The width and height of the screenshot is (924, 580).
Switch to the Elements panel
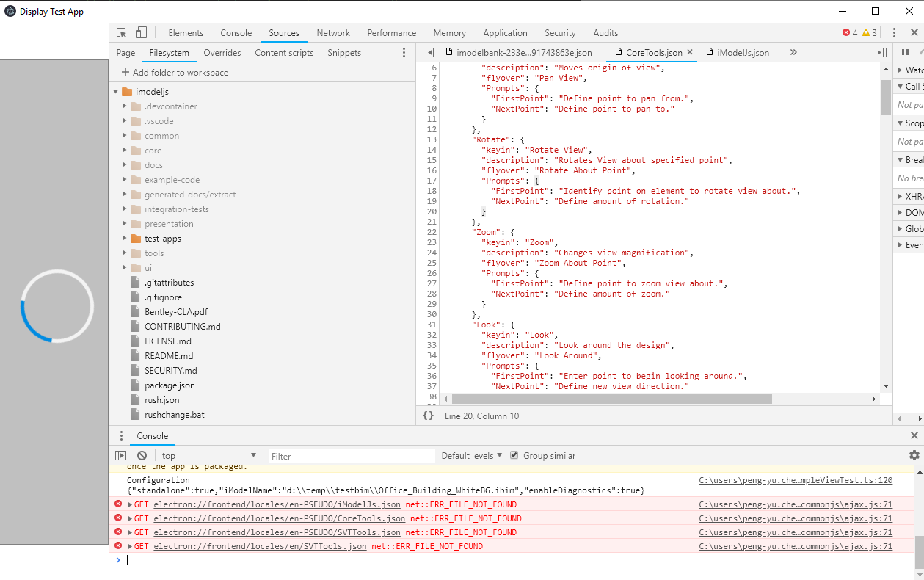[186, 33]
